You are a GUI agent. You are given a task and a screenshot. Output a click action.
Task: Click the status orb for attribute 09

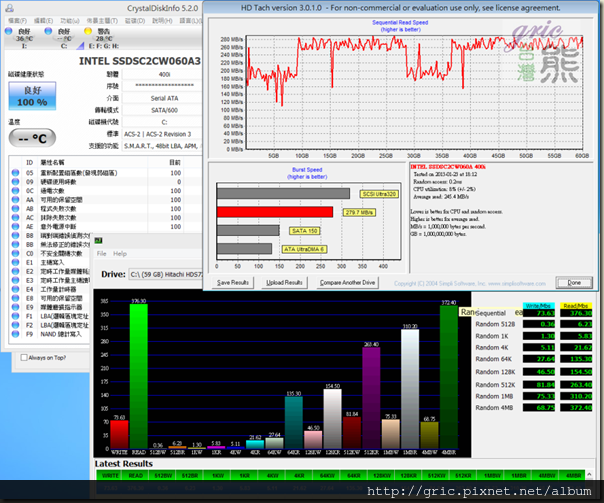pos(15,181)
